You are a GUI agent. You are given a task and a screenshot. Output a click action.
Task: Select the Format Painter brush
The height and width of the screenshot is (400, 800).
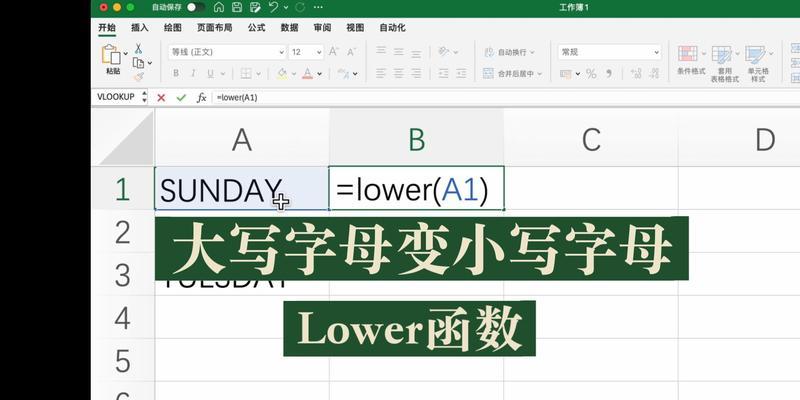point(138,77)
